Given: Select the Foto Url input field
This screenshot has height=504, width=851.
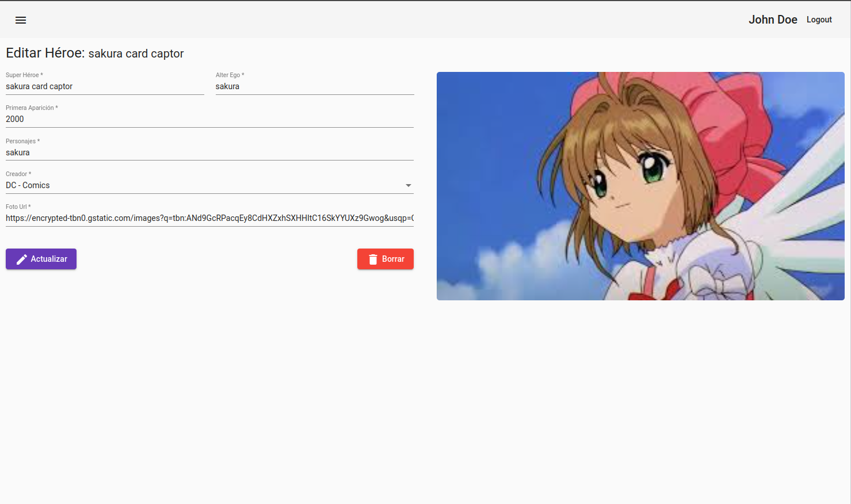Looking at the screenshot, I should click(209, 218).
